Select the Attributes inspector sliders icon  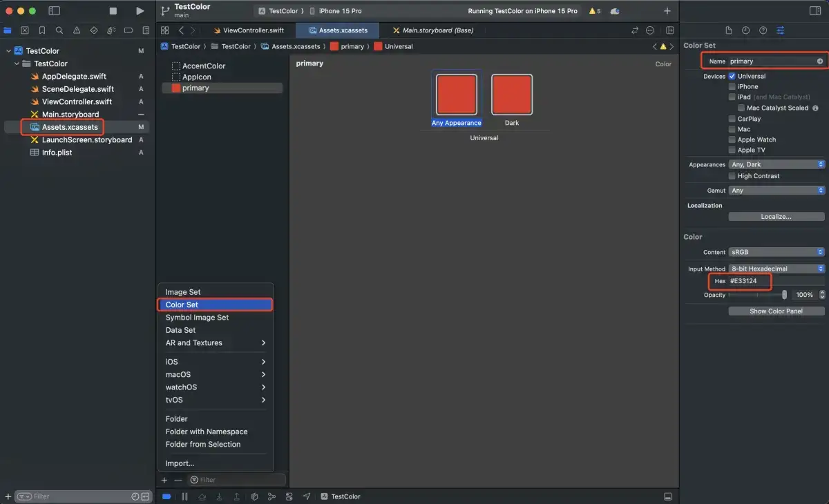pyautogui.click(x=781, y=30)
